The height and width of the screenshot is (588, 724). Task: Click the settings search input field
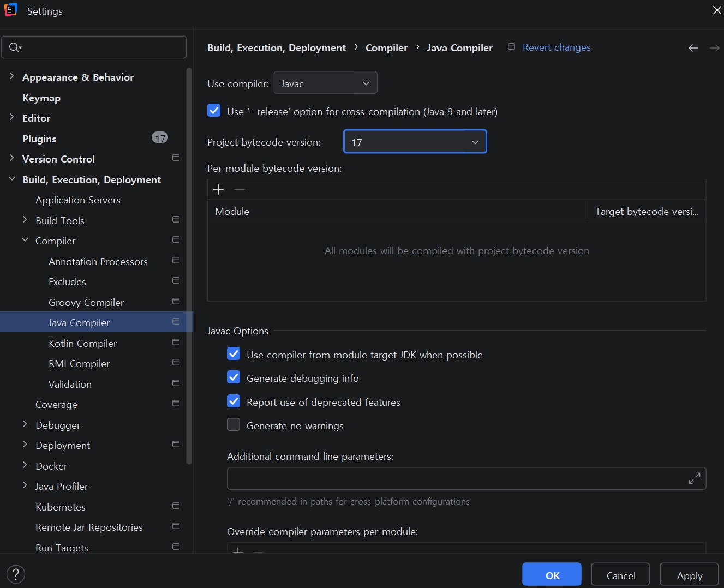coord(94,47)
